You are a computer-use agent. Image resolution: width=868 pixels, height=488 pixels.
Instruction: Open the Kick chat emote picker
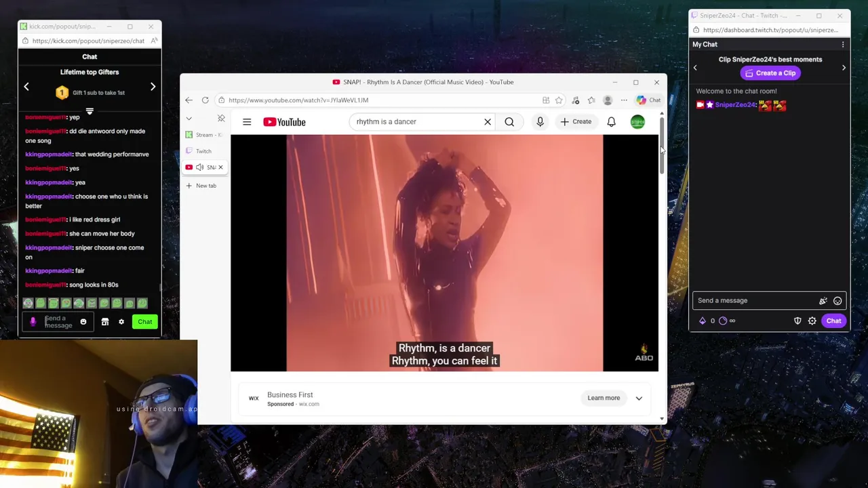[83, 322]
